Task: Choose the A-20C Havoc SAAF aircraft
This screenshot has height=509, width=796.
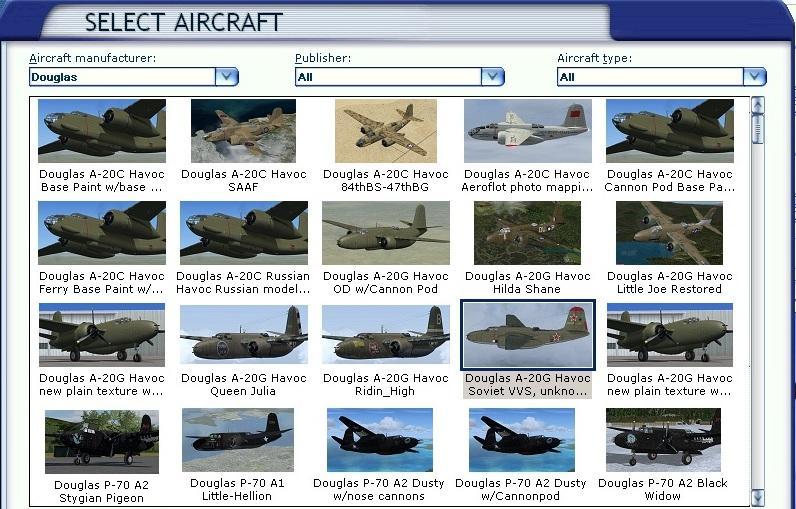Action: [243, 131]
